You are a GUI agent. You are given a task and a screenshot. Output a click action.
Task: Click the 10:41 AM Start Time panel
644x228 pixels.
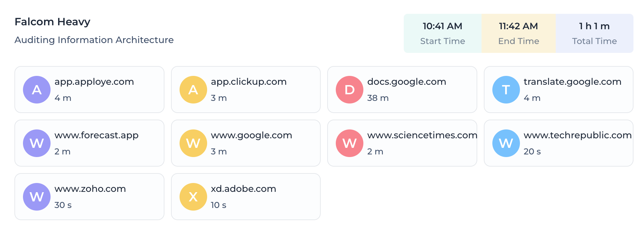pyautogui.click(x=442, y=33)
